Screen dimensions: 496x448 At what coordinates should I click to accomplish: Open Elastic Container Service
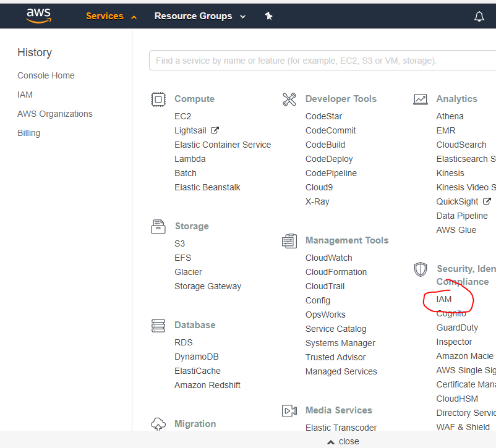223,145
